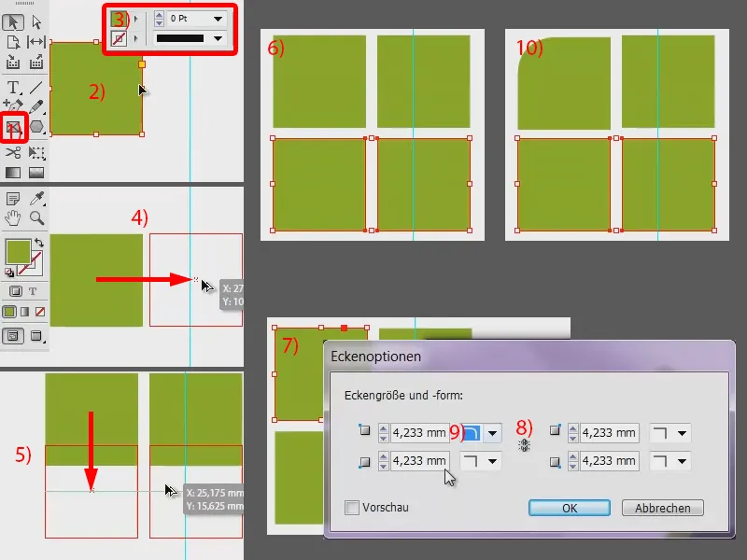The height and width of the screenshot is (560, 747).
Task: Click the stroke color box in control panel
Action: pyautogui.click(x=119, y=38)
